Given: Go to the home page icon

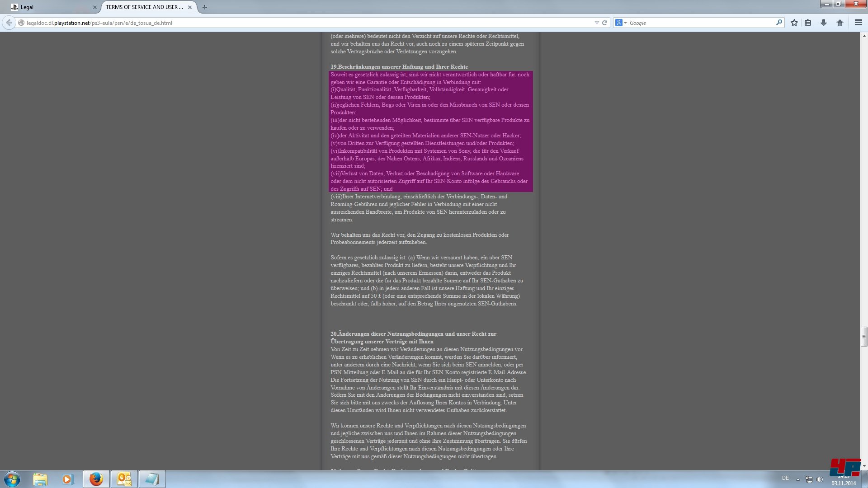Looking at the screenshot, I should pyautogui.click(x=840, y=23).
